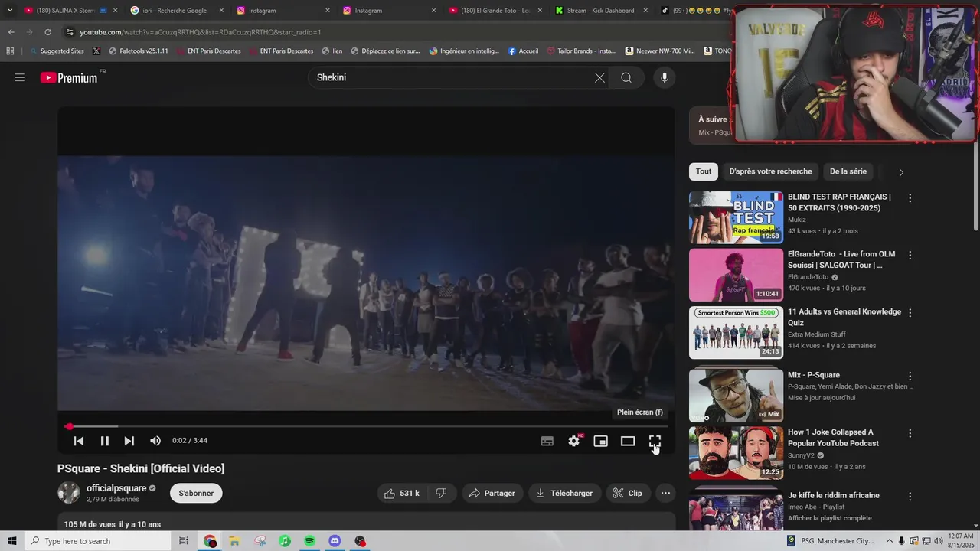Open Discord from the taskbar
Viewport: 980px width, 551px height.
point(335,541)
